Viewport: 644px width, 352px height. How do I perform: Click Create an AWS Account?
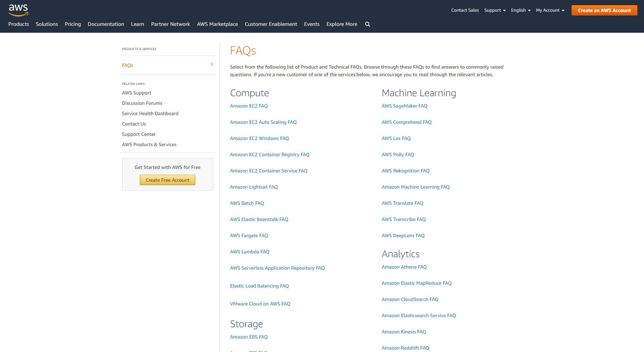pyautogui.click(x=604, y=10)
